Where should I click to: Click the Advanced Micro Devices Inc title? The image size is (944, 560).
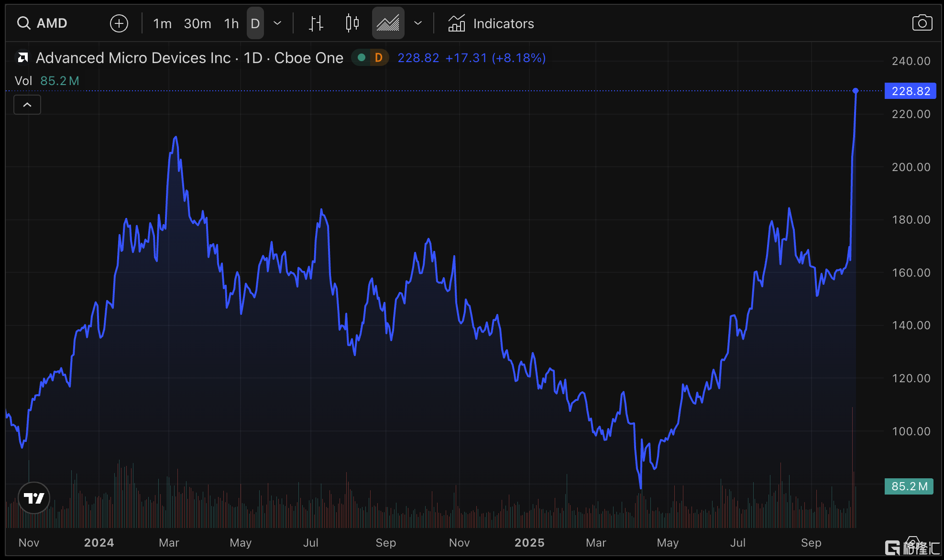(133, 58)
